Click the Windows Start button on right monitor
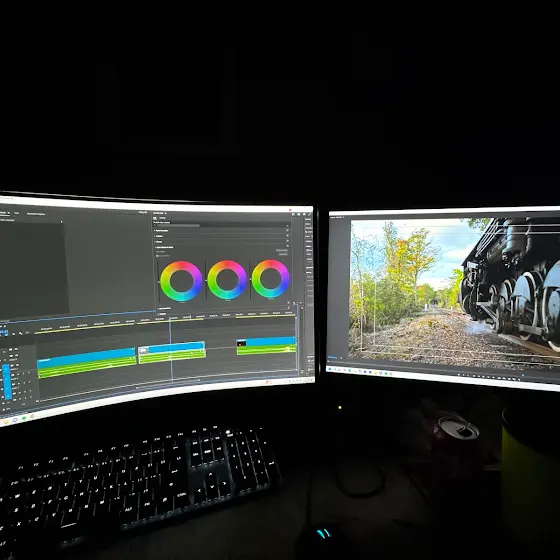560x560 pixels. coord(330,368)
